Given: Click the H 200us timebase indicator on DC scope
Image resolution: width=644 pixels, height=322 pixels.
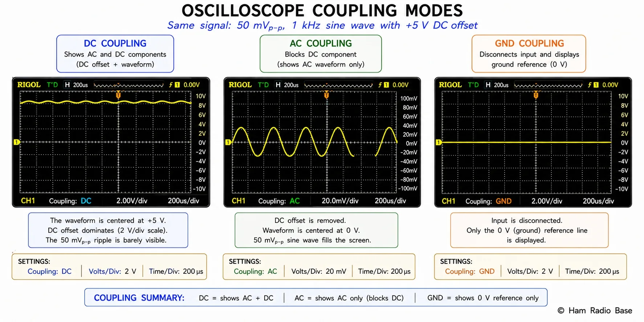Looking at the screenshot, I should pos(76,85).
